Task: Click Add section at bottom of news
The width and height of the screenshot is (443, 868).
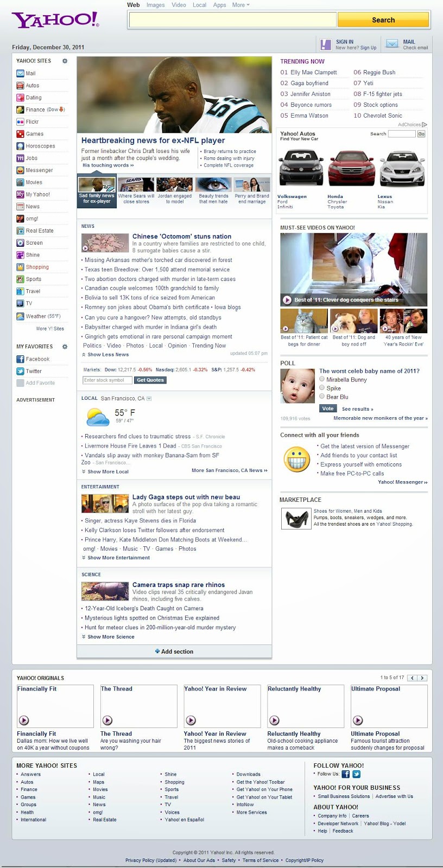Action: click(174, 652)
